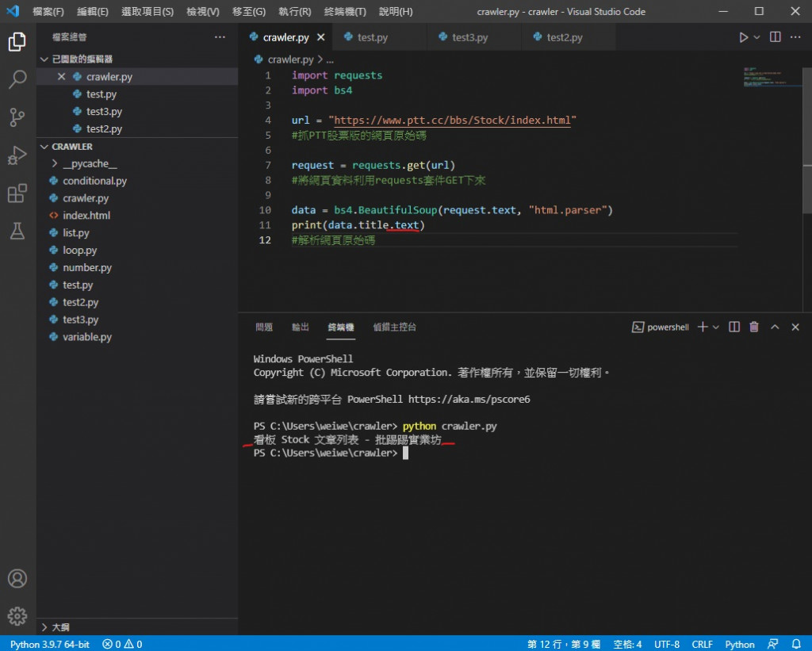Open the Search view in activity bar
The height and width of the screenshot is (651, 812).
point(17,79)
